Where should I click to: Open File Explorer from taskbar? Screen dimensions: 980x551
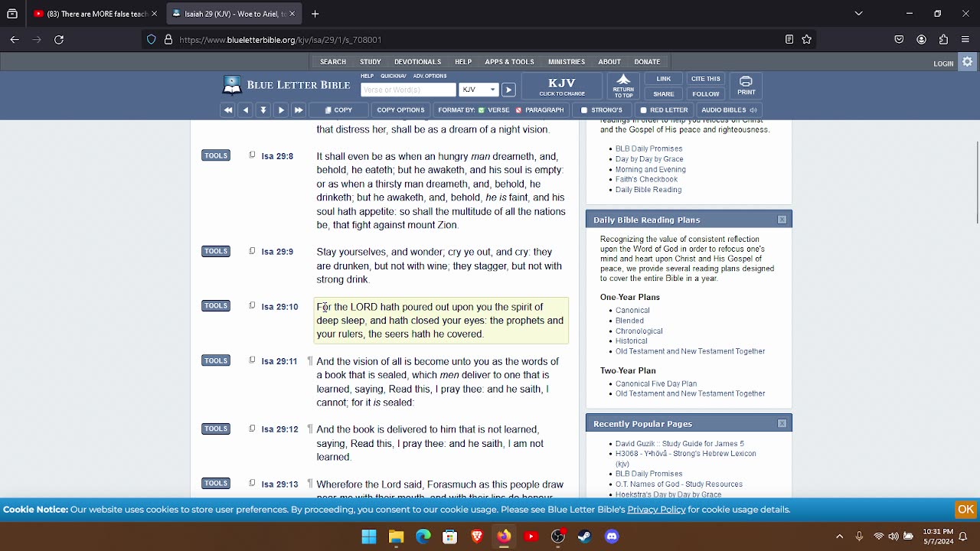[396, 536]
